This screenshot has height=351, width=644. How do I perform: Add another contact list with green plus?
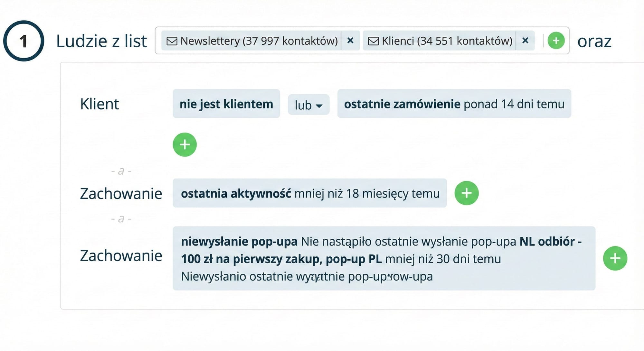557,41
